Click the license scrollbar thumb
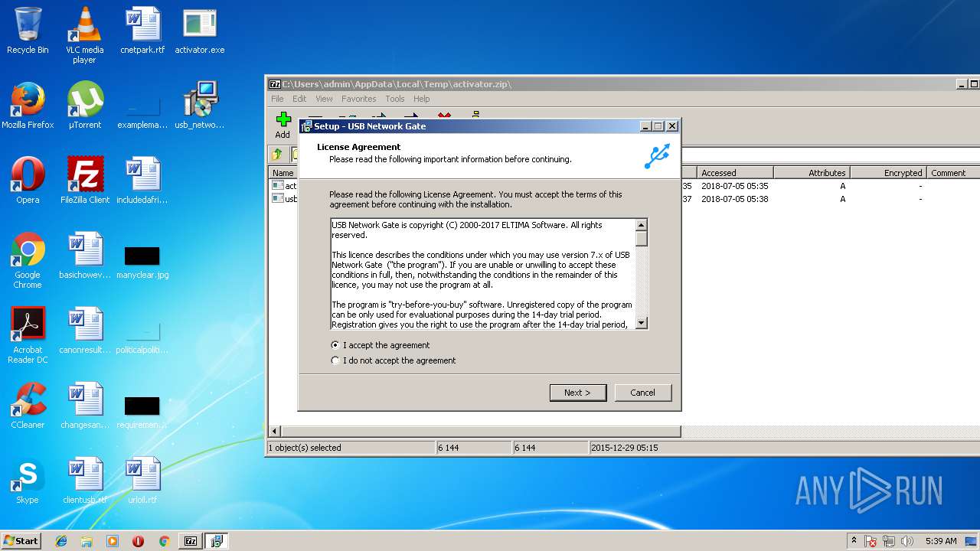The width and height of the screenshot is (980, 551). pos(642,238)
